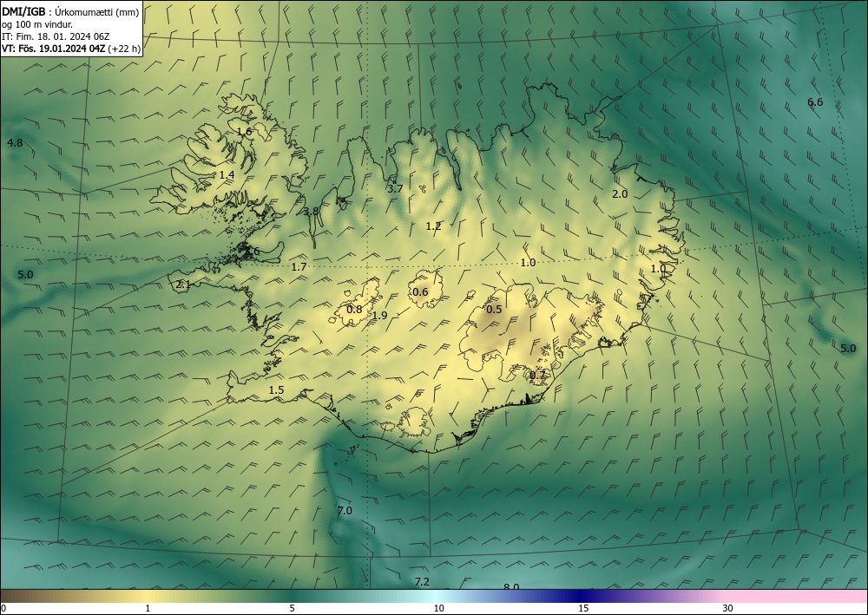Click the '1' tick label on the colour scale
This screenshot has height=615, width=868.
(x=148, y=608)
